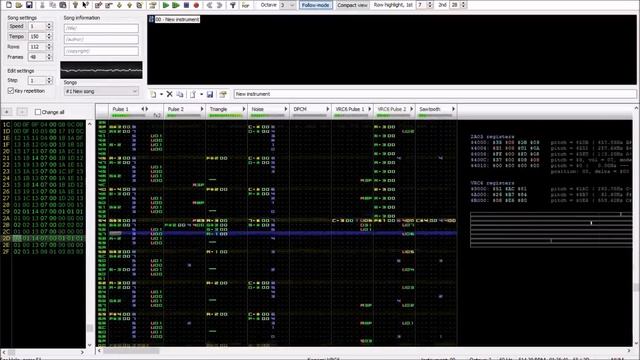This screenshot has width=640, height=360.
Task: Open the Songs dropdown '#1 New song'
Action: (x=101, y=91)
